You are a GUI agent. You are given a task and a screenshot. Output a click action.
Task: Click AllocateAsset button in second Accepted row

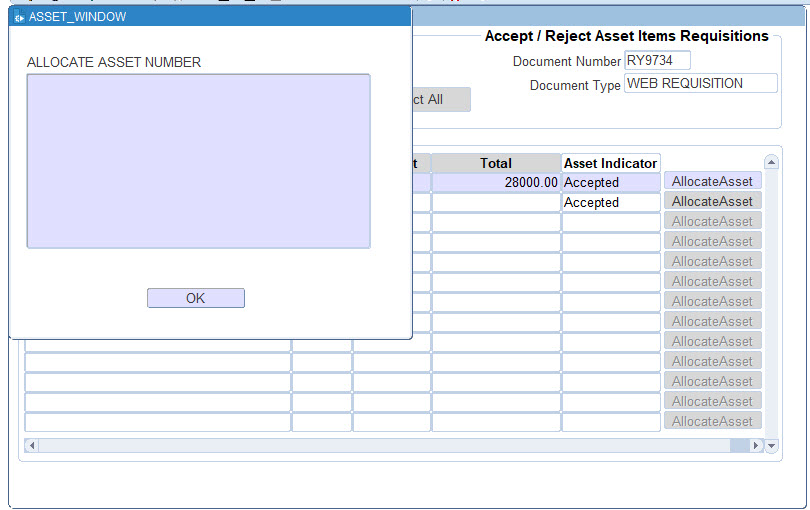712,202
